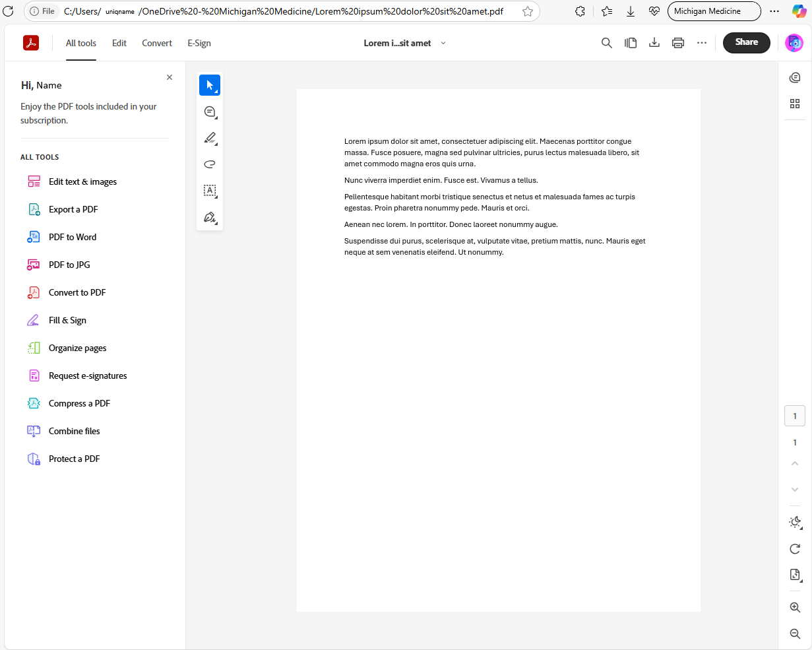Screen dimensions: 812x650
Task: Print the PDF document
Action: click(x=677, y=43)
